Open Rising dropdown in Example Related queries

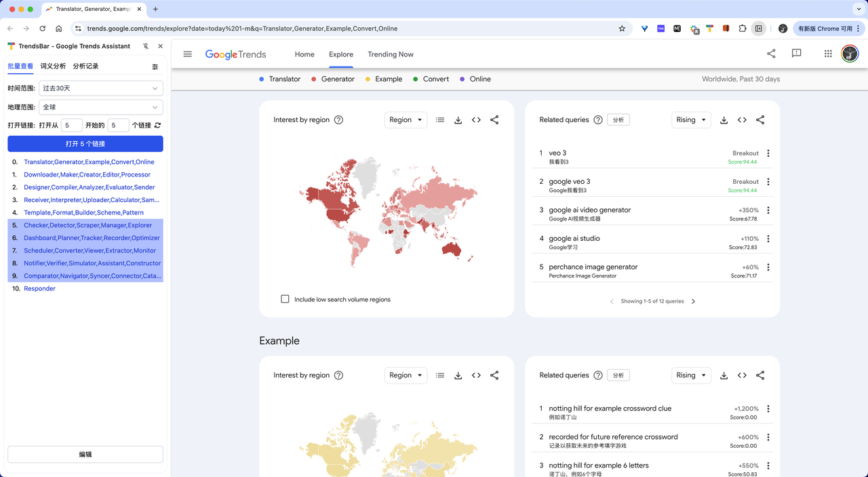691,375
